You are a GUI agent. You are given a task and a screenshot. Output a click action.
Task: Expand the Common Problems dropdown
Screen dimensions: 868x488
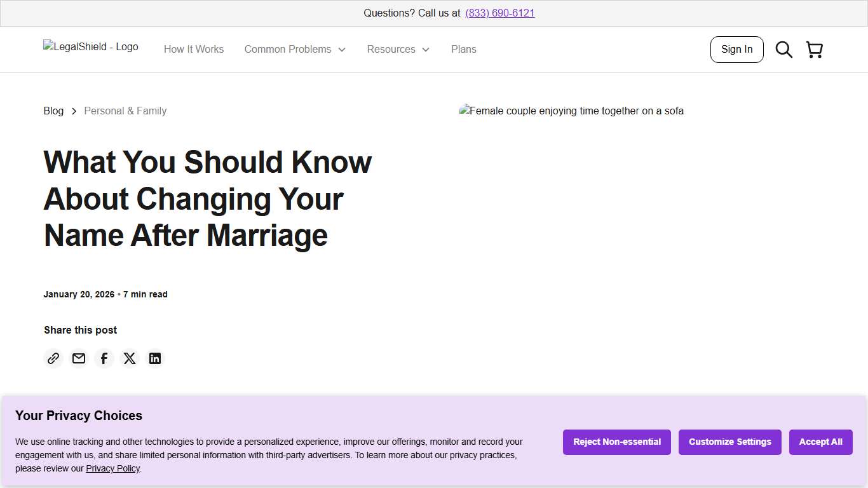[x=288, y=49]
